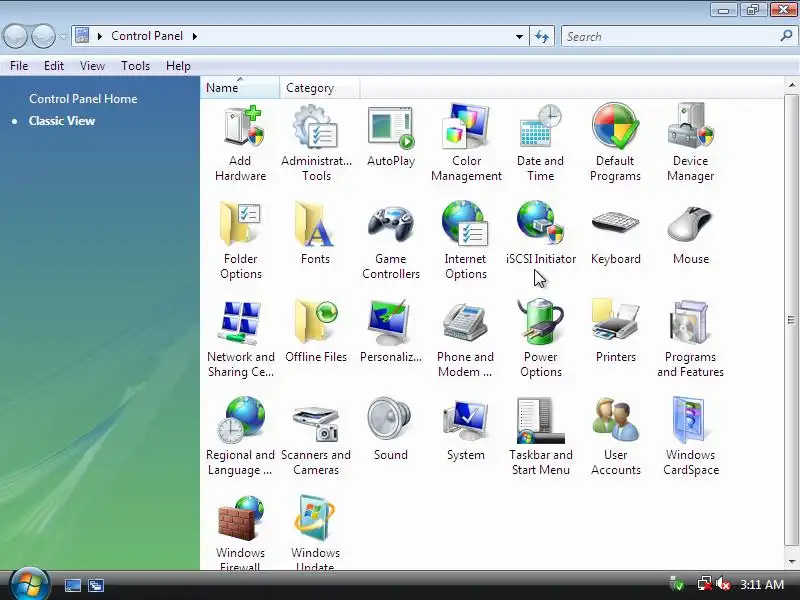800x600 pixels.
Task: Click the search magnifier icon
Action: (786, 36)
